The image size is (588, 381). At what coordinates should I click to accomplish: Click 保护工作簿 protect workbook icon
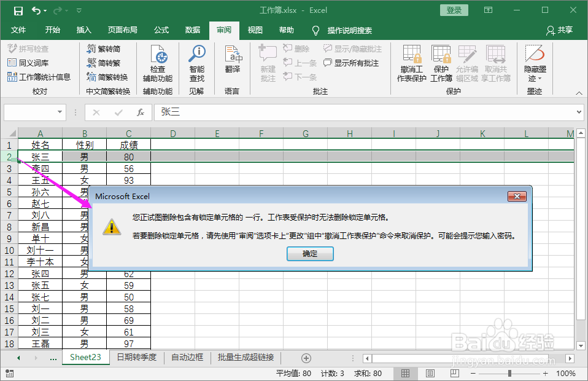(x=441, y=63)
